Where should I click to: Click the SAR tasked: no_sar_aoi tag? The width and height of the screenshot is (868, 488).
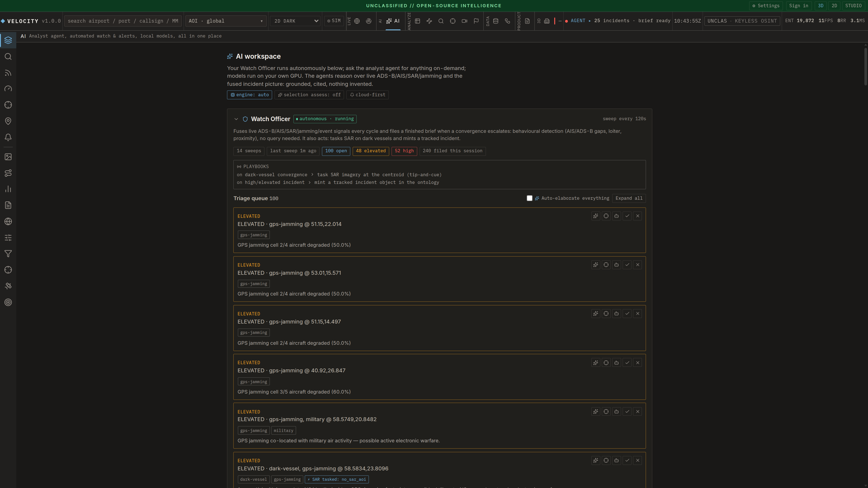click(x=337, y=480)
